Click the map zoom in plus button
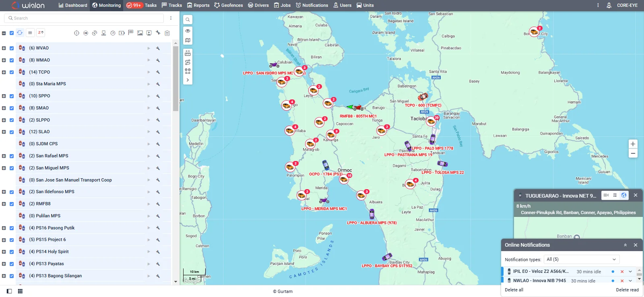 [633, 144]
